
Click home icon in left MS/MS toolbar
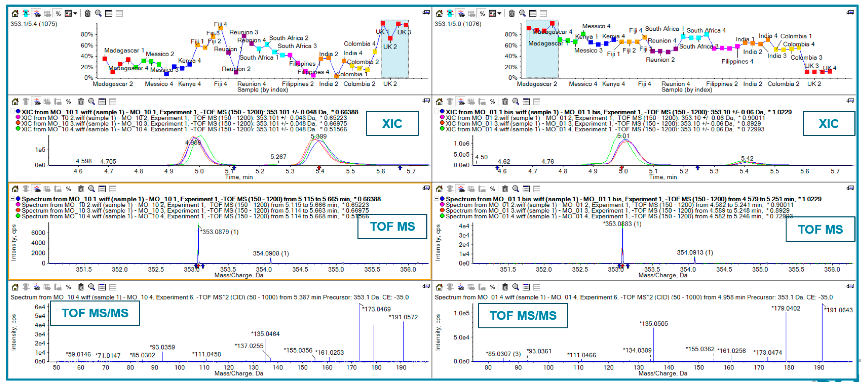[x=15, y=287]
